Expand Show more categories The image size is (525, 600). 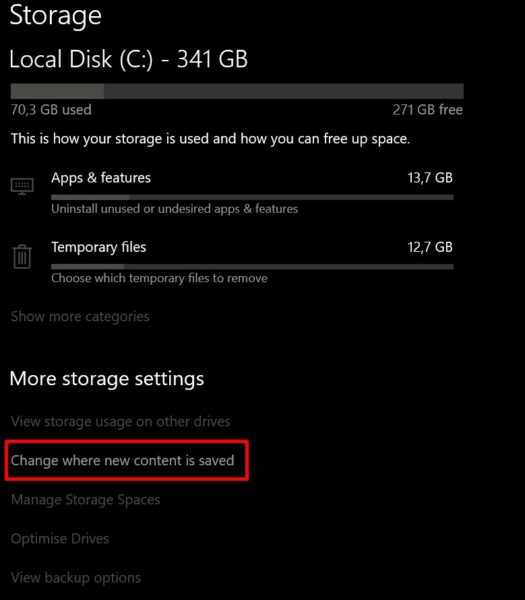80,316
